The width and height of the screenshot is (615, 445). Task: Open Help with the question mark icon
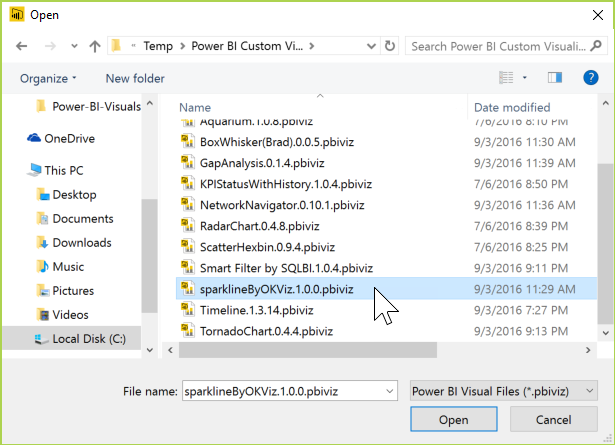[x=591, y=78]
